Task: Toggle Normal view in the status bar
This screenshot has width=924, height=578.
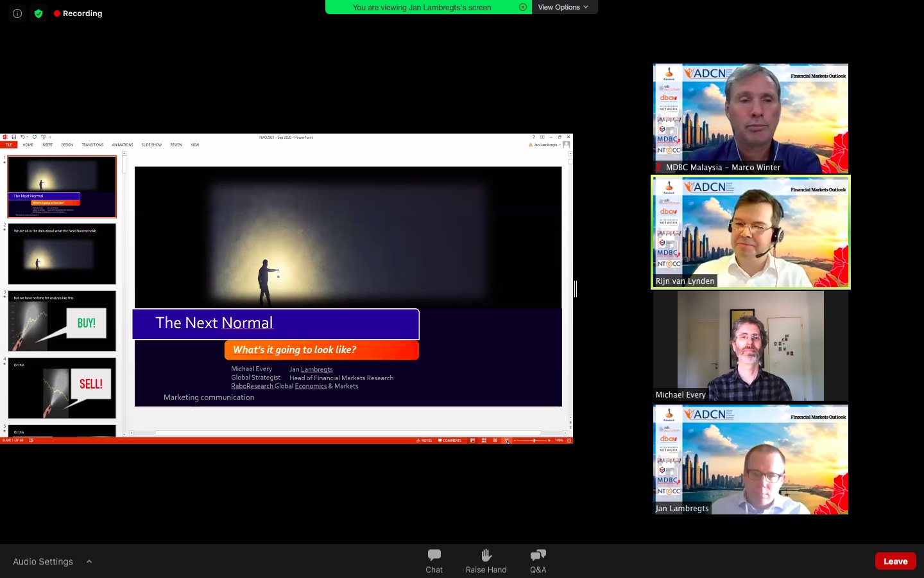Action: pyautogui.click(x=472, y=441)
